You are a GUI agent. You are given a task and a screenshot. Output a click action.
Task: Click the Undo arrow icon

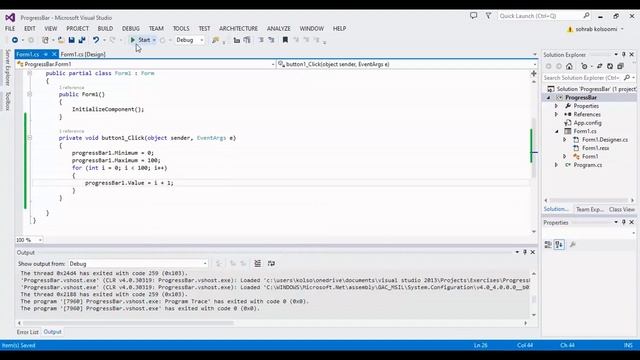(x=96, y=40)
